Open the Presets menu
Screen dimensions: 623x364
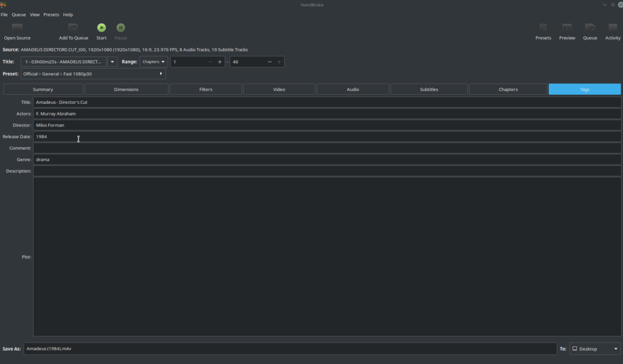[x=51, y=15]
